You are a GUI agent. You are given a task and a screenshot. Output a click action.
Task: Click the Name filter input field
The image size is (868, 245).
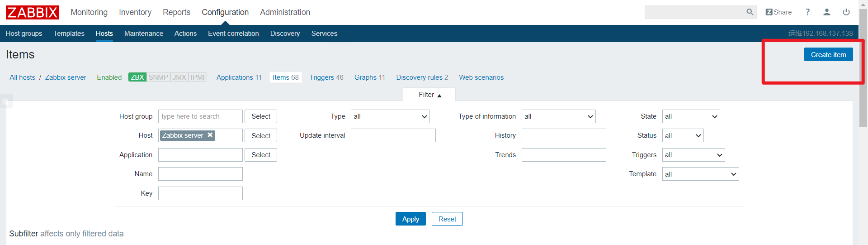pos(200,174)
